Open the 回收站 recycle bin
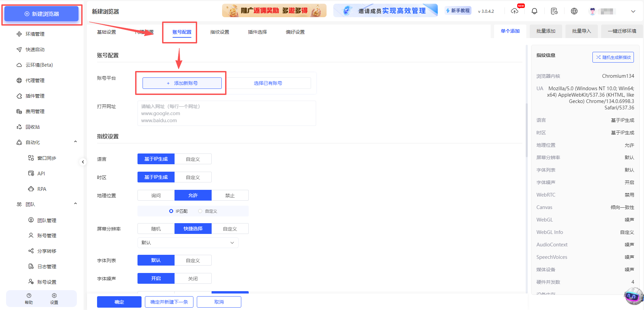Screen dimensions: 644x310 tap(32, 127)
